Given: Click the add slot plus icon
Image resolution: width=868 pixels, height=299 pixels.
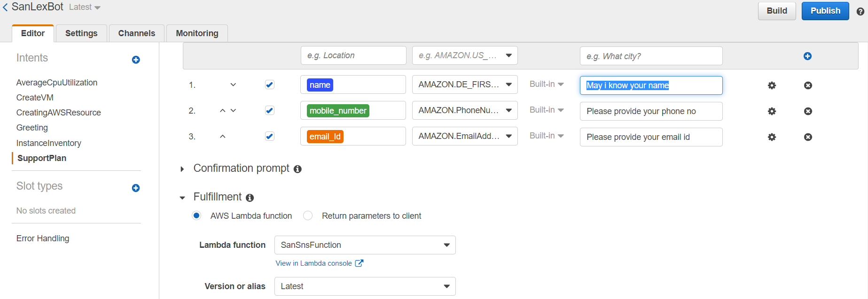Looking at the screenshot, I should click(807, 56).
